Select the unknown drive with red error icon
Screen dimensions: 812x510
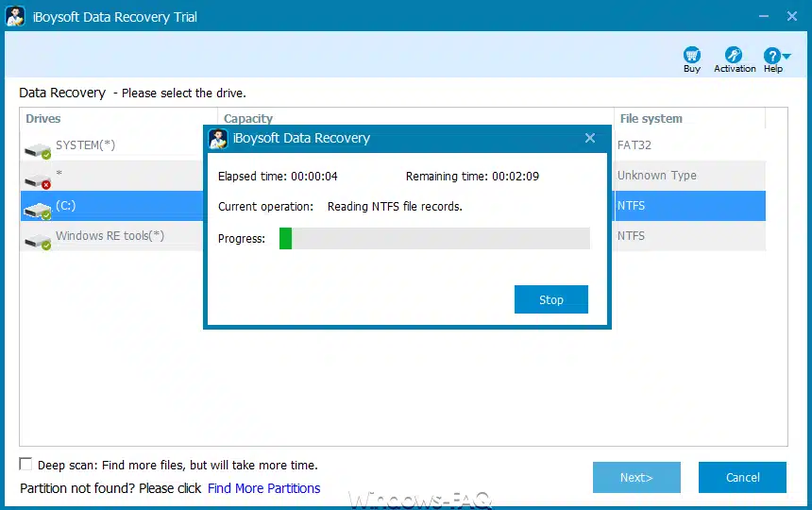[x=38, y=180]
